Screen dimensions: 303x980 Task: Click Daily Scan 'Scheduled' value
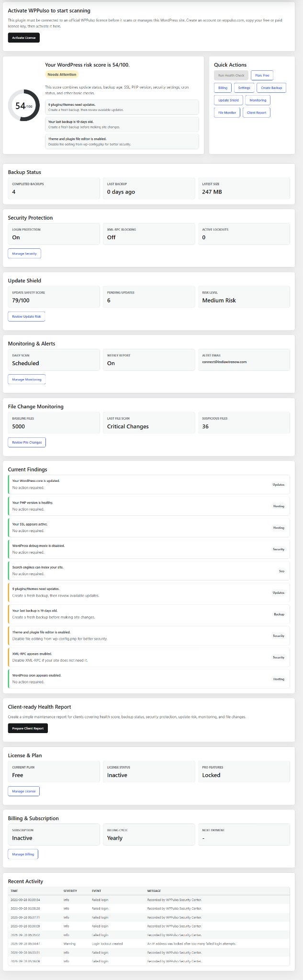[25, 363]
